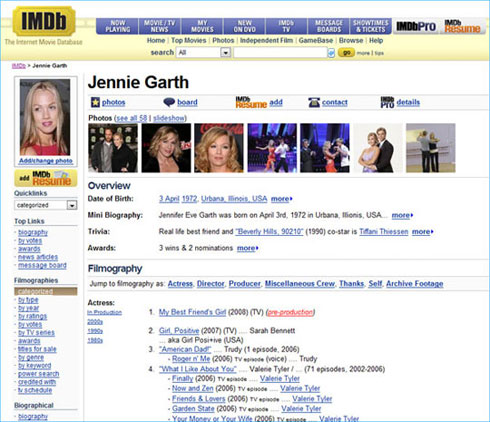490x422 pixels.
Task: Click the IMDb logo
Action: pos(44,21)
